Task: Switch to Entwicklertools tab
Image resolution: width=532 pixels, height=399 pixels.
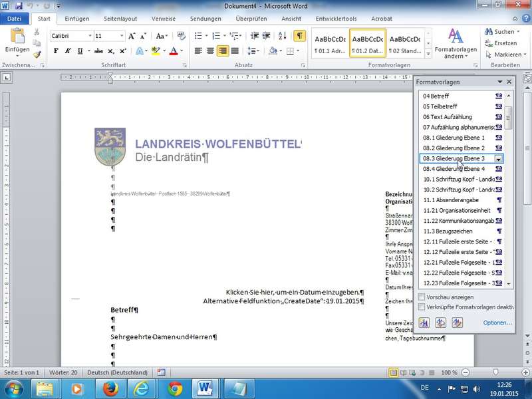Action: tap(336, 19)
